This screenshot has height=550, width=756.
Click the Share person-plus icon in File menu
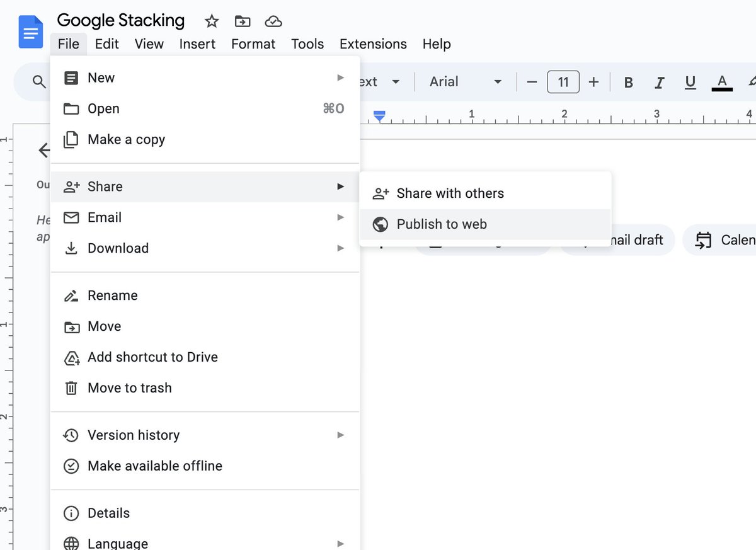pyautogui.click(x=72, y=186)
